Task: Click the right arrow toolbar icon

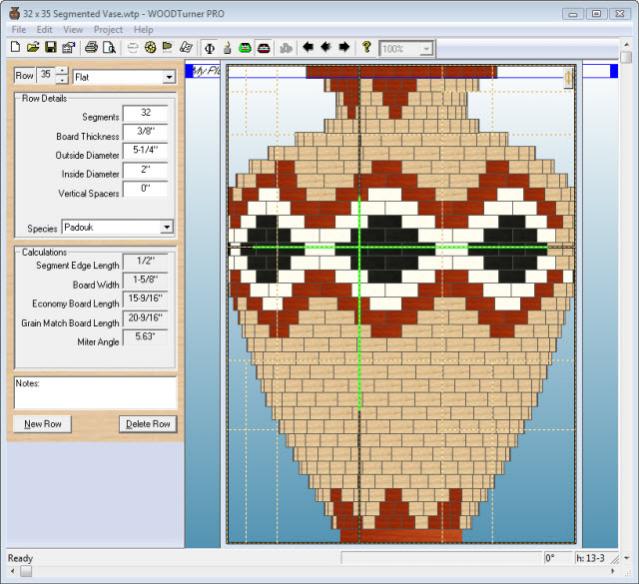Action: click(344, 47)
